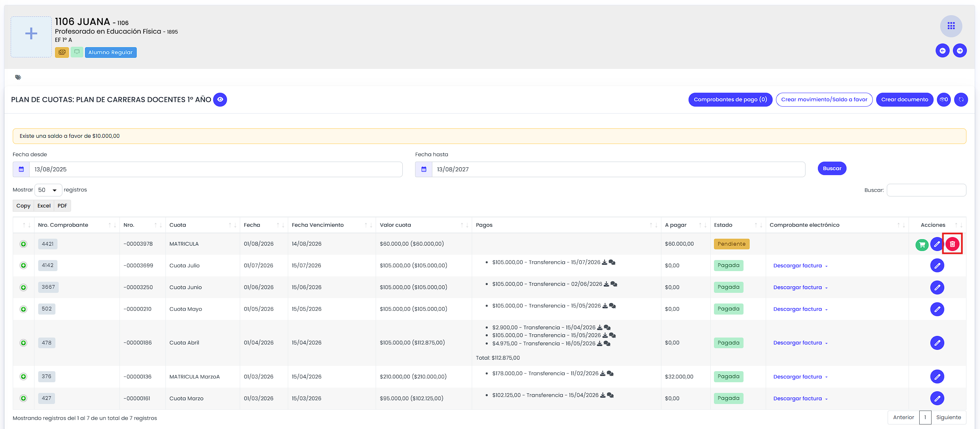Image resolution: width=980 pixels, height=429 pixels.
Task: Click the Crear documento button
Action: pyautogui.click(x=904, y=99)
